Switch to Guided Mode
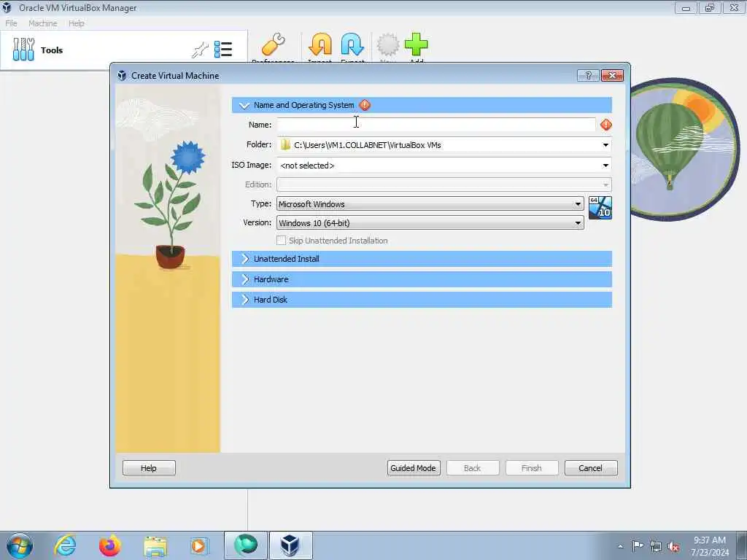The width and height of the screenshot is (747, 560). (414, 468)
